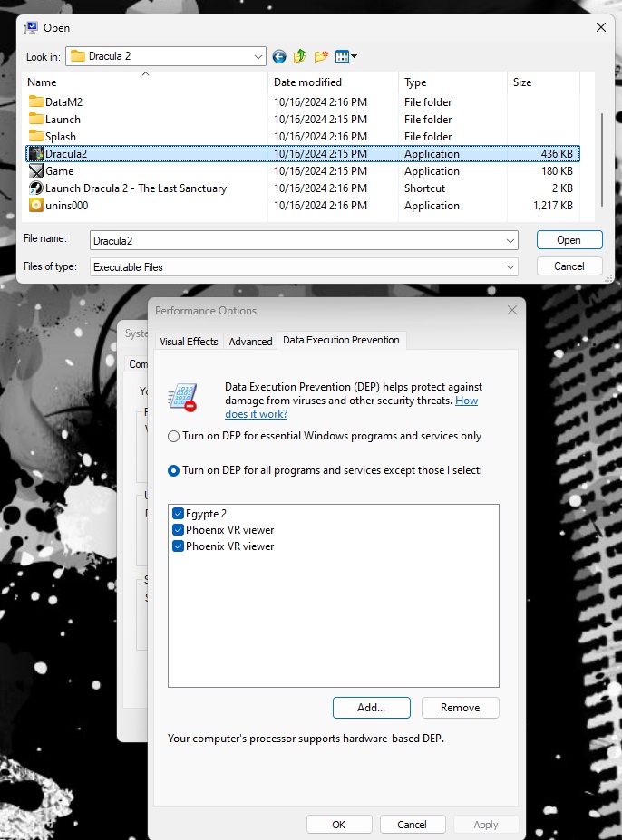Select the Data Execution Prevention tab
The height and width of the screenshot is (840, 622).
pyautogui.click(x=341, y=340)
